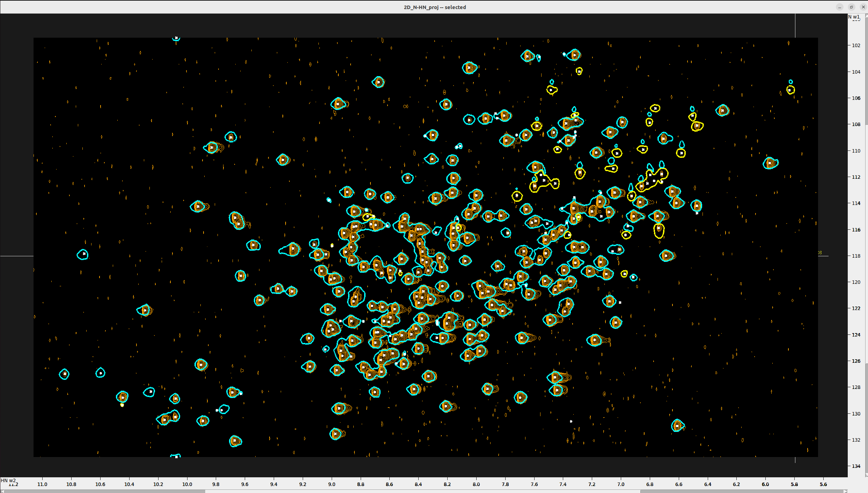Restore the spectrum window size

[851, 7]
